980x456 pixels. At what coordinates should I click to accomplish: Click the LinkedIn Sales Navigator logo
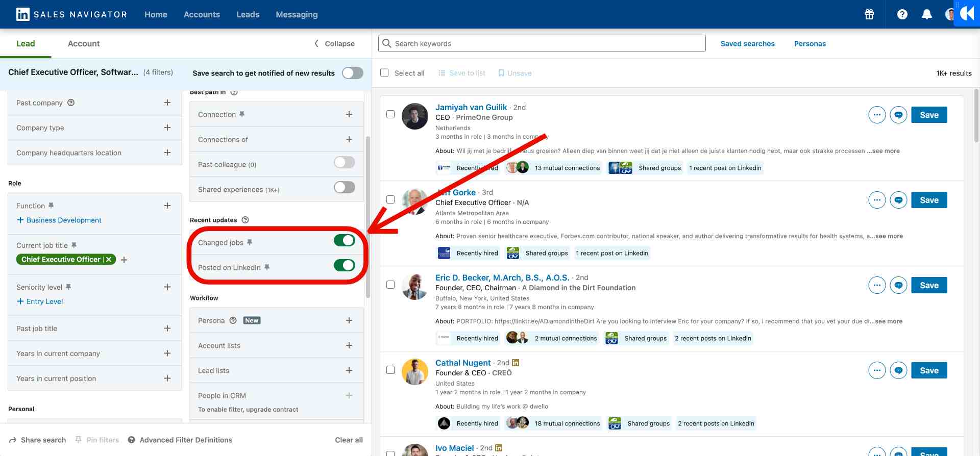(71, 14)
